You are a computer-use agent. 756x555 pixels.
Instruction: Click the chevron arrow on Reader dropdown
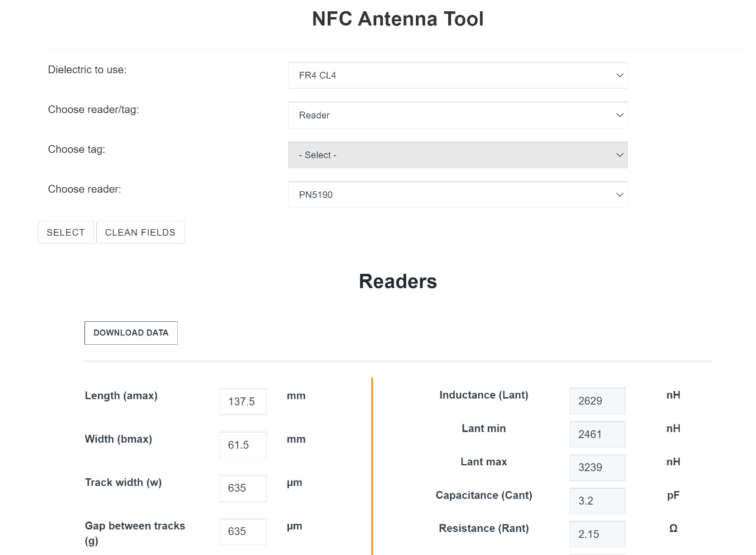[x=620, y=115]
